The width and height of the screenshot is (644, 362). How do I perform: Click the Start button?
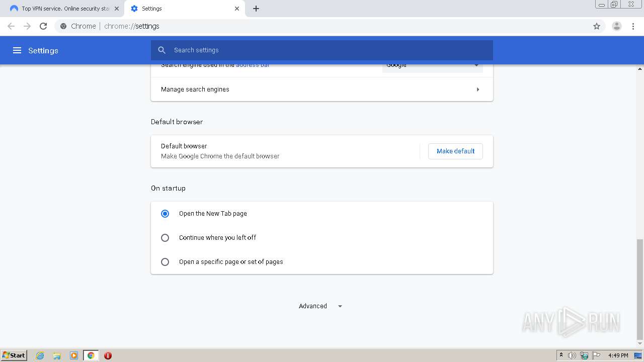point(14,355)
